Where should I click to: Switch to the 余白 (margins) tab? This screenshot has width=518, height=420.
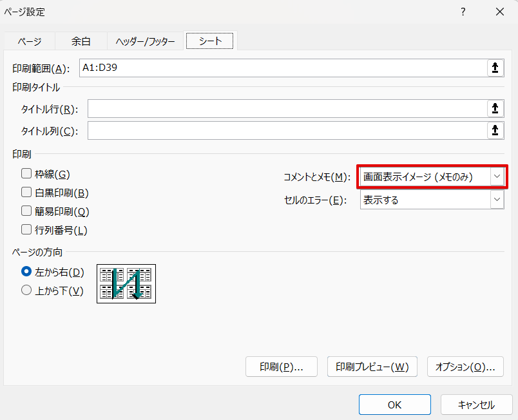(80, 40)
